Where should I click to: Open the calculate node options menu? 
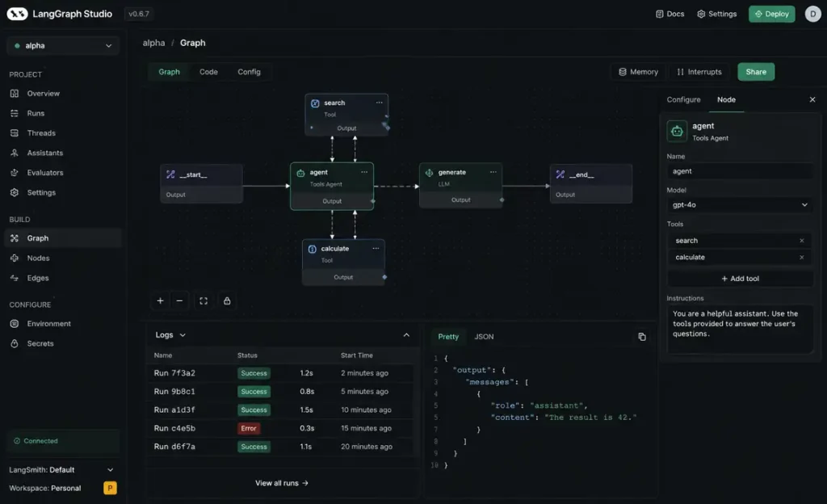[x=376, y=249]
